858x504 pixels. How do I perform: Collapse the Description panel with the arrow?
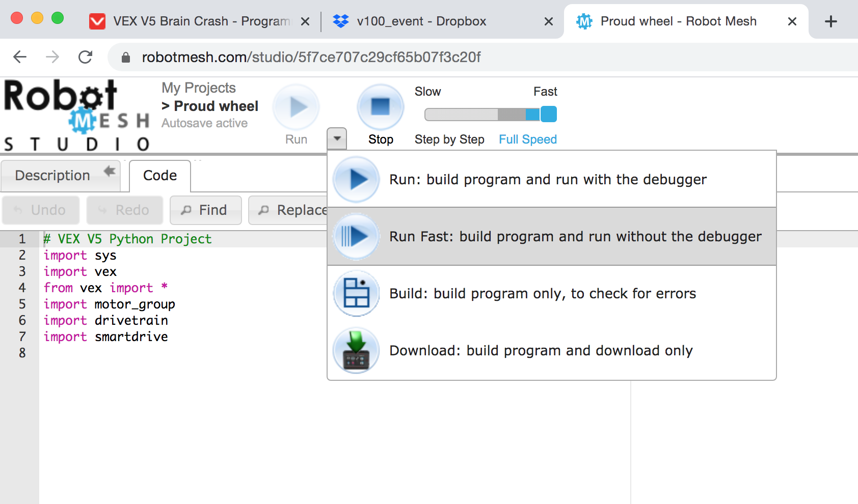(109, 172)
